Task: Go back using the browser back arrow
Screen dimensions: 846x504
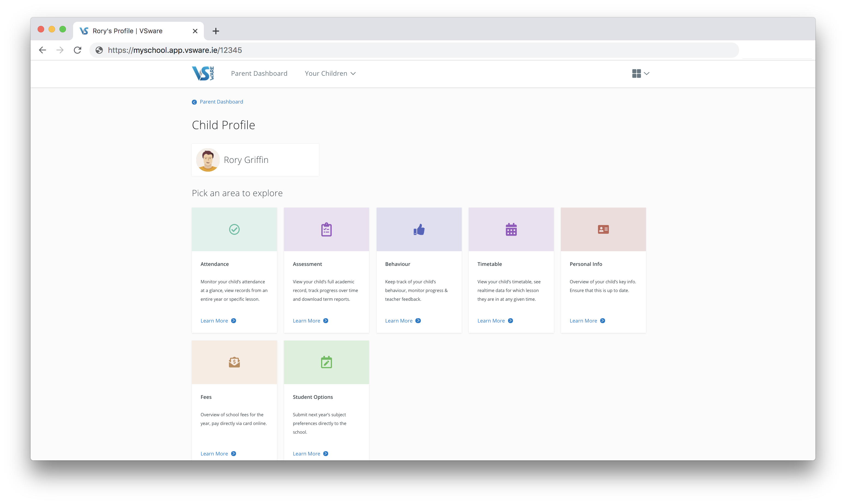Action: point(43,50)
